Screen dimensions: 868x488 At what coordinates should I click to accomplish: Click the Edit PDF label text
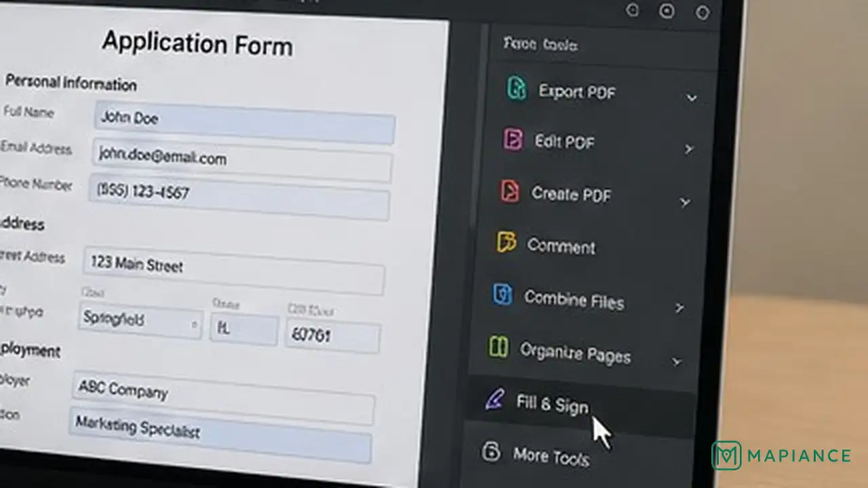(x=564, y=142)
